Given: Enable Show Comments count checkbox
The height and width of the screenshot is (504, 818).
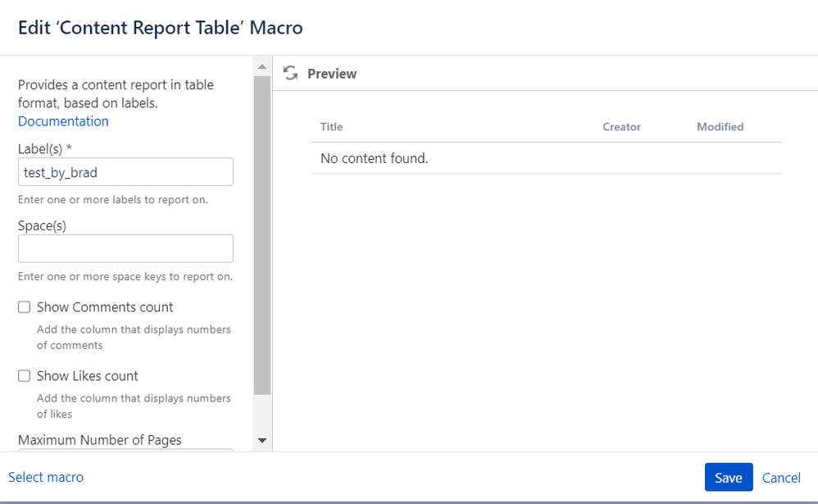Looking at the screenshot, I should pyautogui.click(x=24, y=306).
